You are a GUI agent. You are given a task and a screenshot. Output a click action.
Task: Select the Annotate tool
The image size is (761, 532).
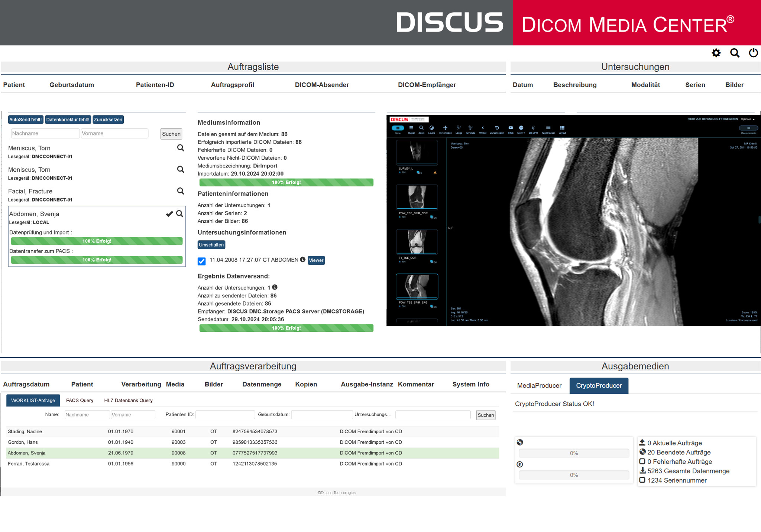[x=470, y=129]
